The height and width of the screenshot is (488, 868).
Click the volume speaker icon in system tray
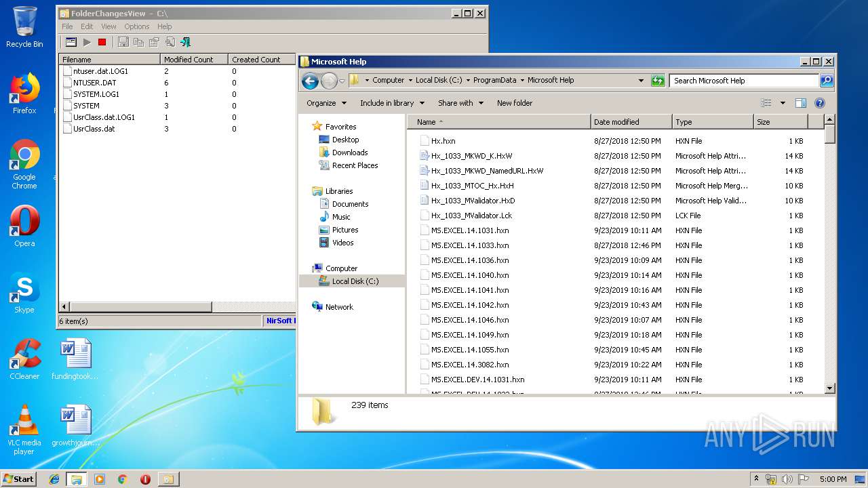point(787,479)
